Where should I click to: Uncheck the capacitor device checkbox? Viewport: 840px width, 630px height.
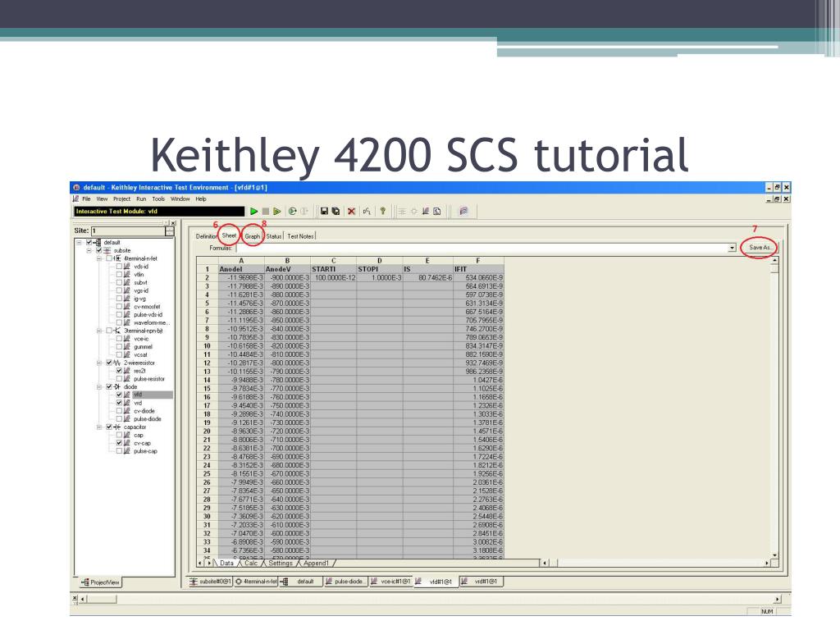point(109,427)
